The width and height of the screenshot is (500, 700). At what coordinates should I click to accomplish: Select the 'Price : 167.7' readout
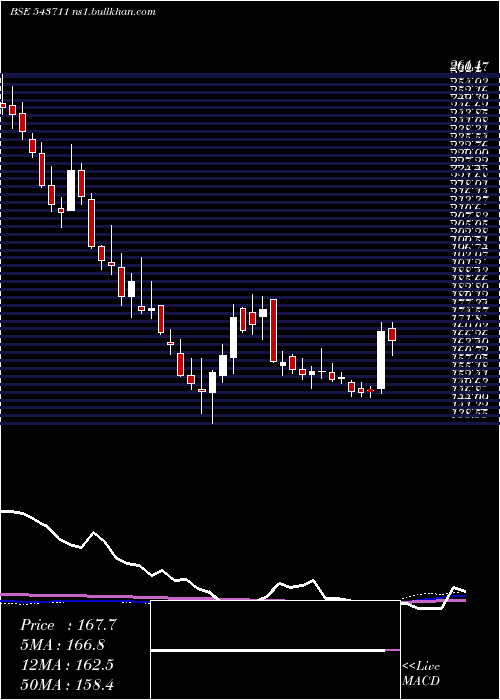pyautogui.click(x=68, y=625)
